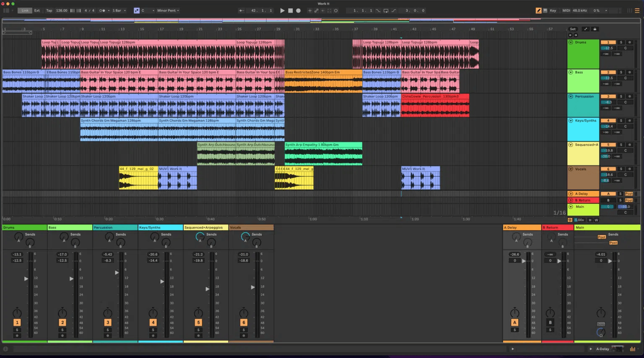Click the nudge tempo up icon

[x=78, y=10]
